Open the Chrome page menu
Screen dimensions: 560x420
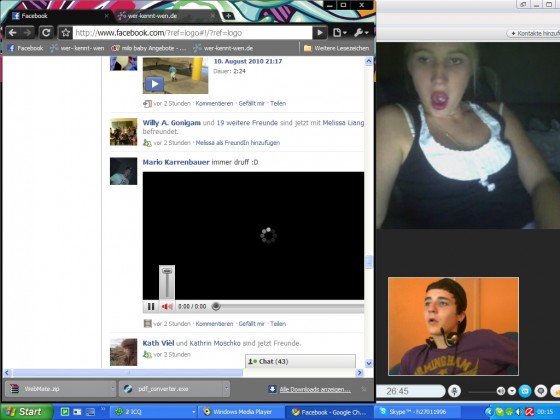point(339,33)
